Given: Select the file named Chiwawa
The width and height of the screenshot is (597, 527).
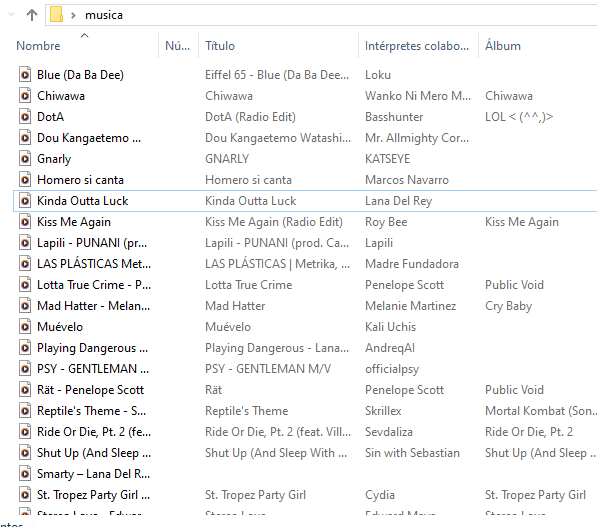Looking at the screenshot, I should pos(61,96).
